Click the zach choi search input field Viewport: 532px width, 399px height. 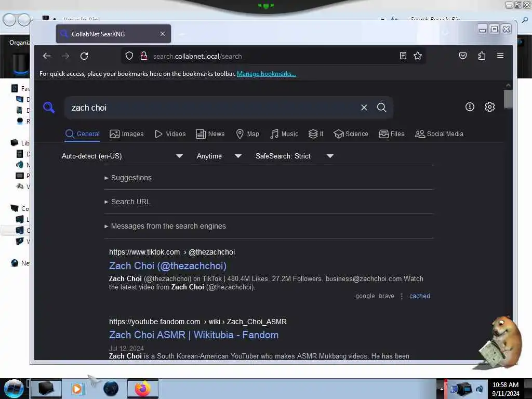pyautogui.click(x=214, y=108)
